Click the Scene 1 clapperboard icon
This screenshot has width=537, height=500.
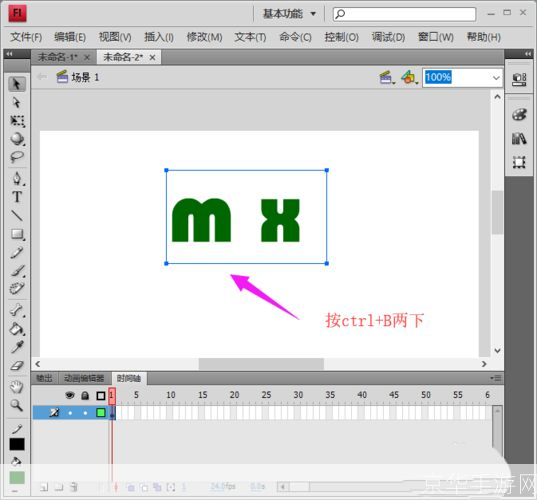(62, 77)
